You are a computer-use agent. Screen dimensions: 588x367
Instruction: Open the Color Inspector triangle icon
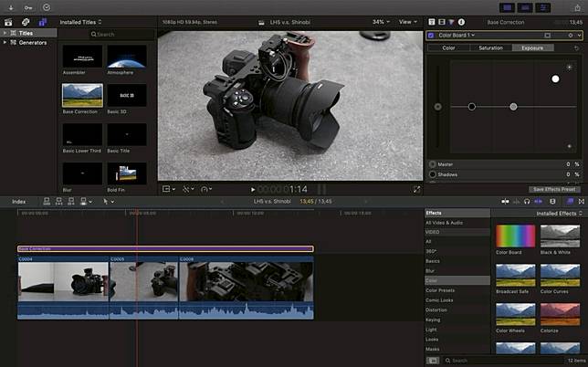pos(449,21)
